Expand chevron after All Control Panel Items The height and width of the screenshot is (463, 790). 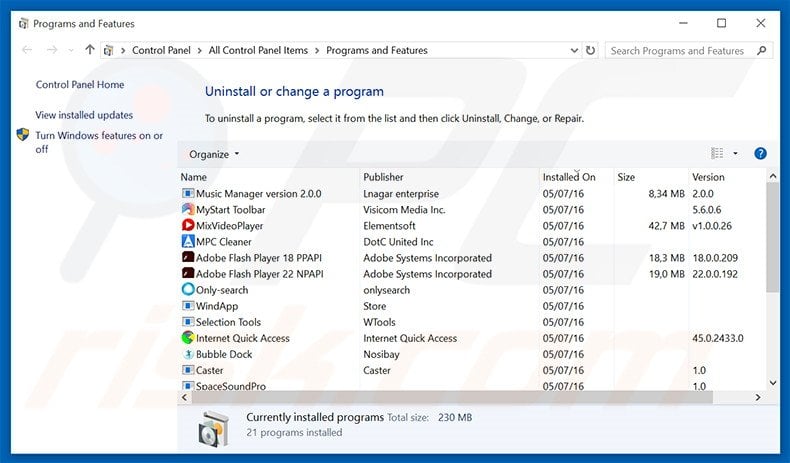pyautogui.click(x=317, y=50)
